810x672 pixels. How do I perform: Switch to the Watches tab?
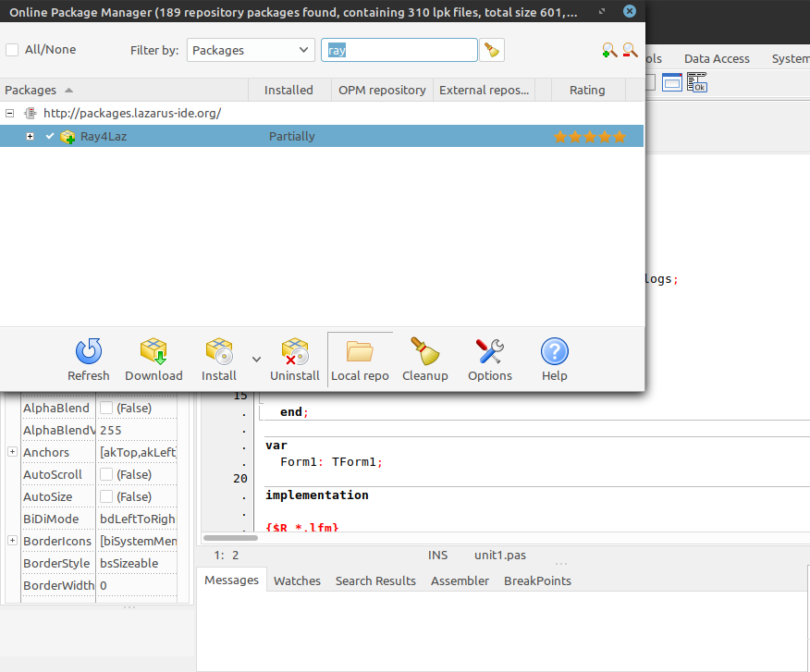coord(297,581)
